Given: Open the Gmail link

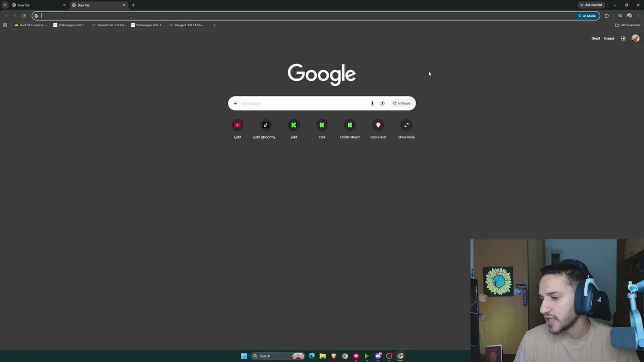Looking at the screenshot, I should pyautogui.click(x=596, y=38).
